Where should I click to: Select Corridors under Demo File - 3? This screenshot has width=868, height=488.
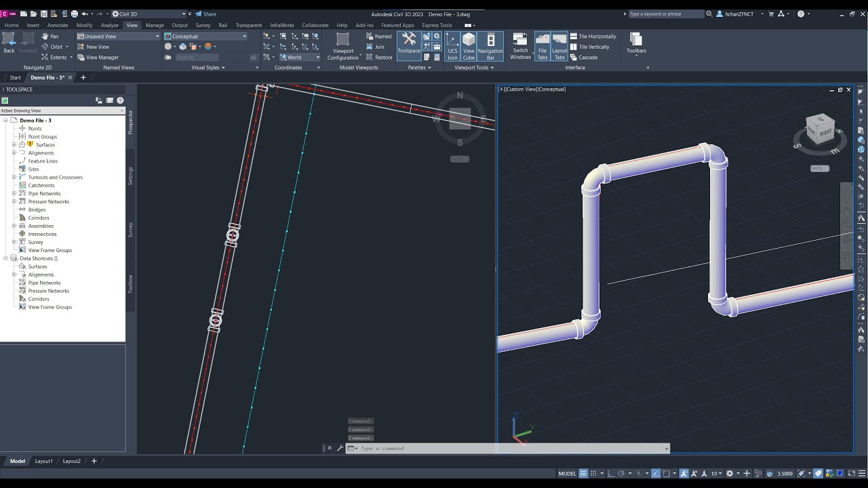pos(39,218)
